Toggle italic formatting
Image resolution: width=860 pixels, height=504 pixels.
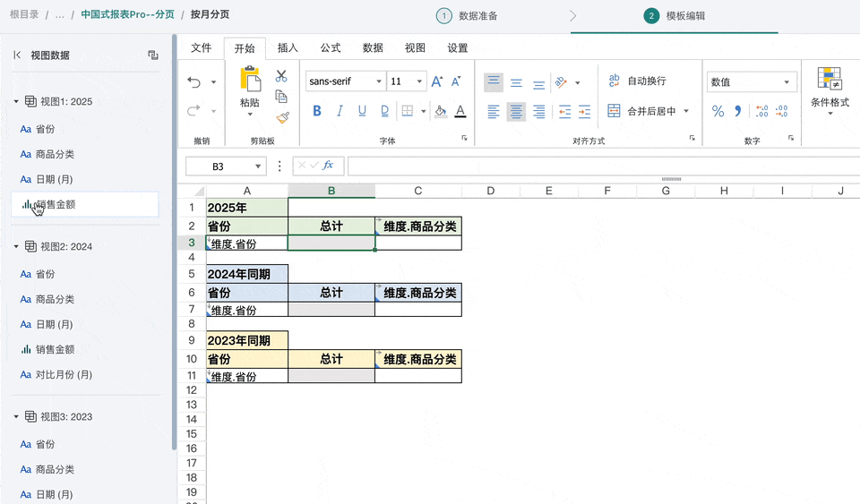click(x=340, y=111)
